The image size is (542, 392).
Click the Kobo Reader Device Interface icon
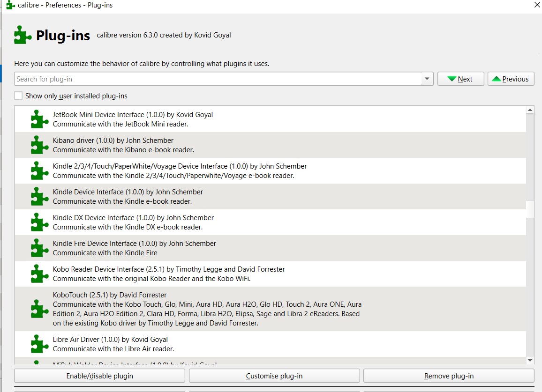39,274
